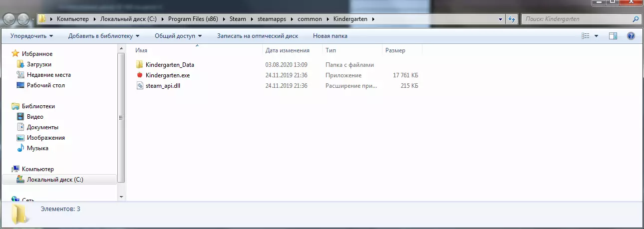644x229 pixels.
Task: Go back with the Back arrow button
Action: 9,19
